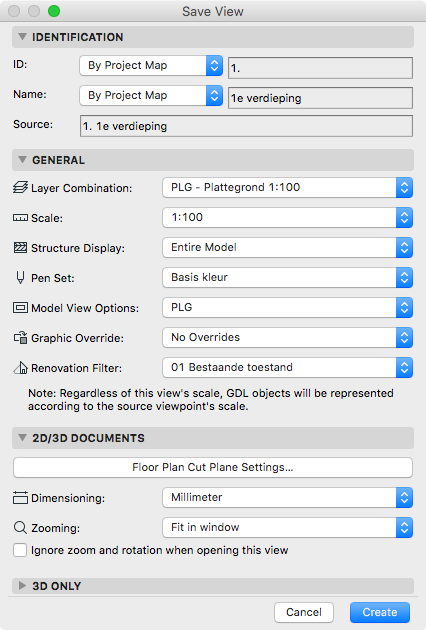Collapse the 2D/3D DOCUMENTS section

point(23,438)
